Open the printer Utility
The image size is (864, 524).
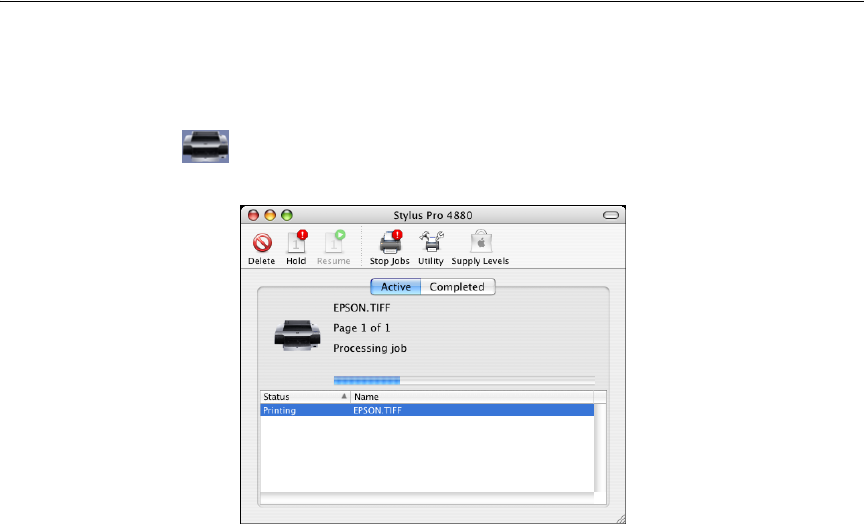coord(431,242)
